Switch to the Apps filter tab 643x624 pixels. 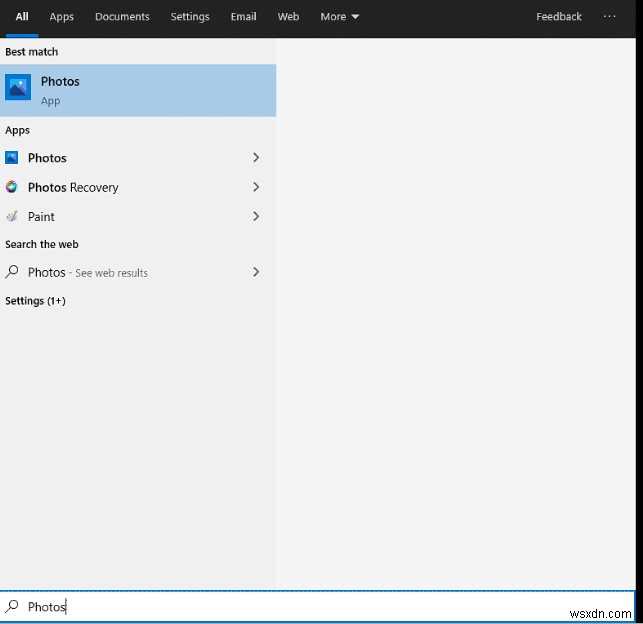[x=62, y=17]
